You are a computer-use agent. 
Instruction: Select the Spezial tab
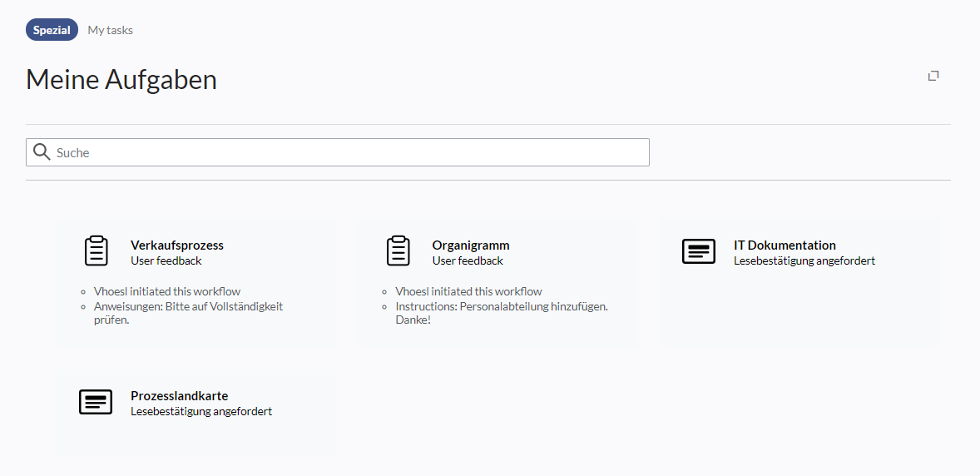coord(52,30)
